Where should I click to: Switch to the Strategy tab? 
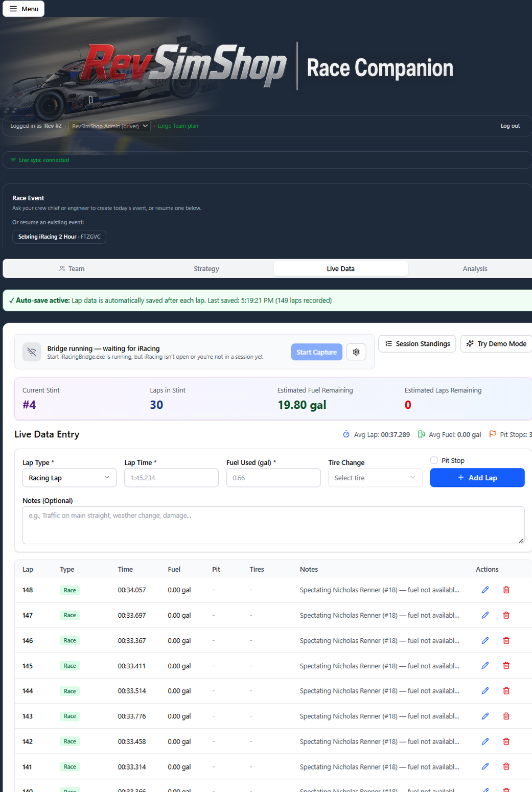(x=206, y=269)
